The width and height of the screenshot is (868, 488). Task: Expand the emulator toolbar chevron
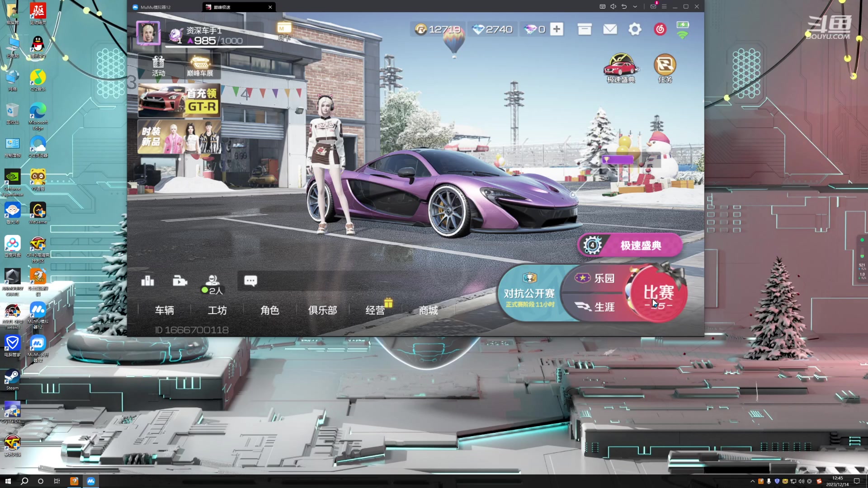pos(635,7)
